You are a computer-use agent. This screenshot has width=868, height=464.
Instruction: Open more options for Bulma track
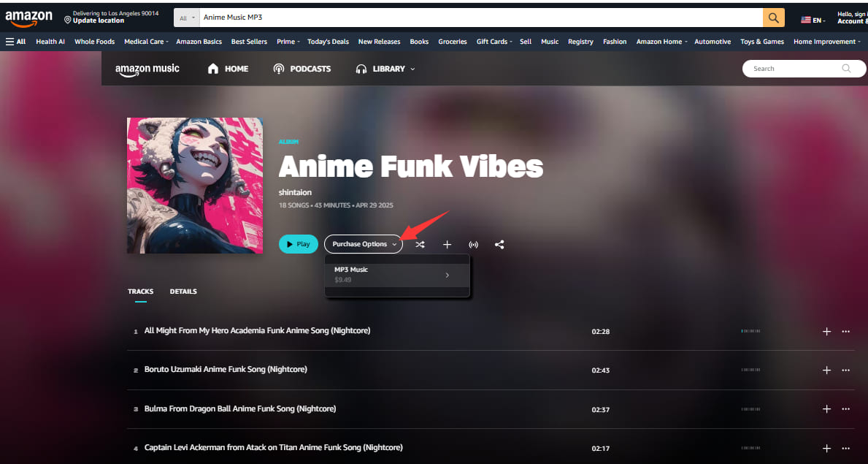(x=845, y=409)
